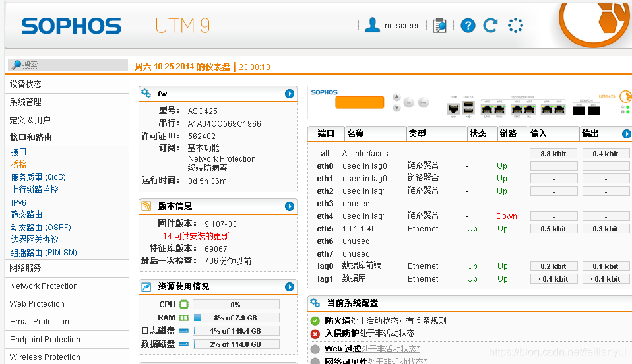Reload the dashboard with the refresh icon

tap(490, 26)
